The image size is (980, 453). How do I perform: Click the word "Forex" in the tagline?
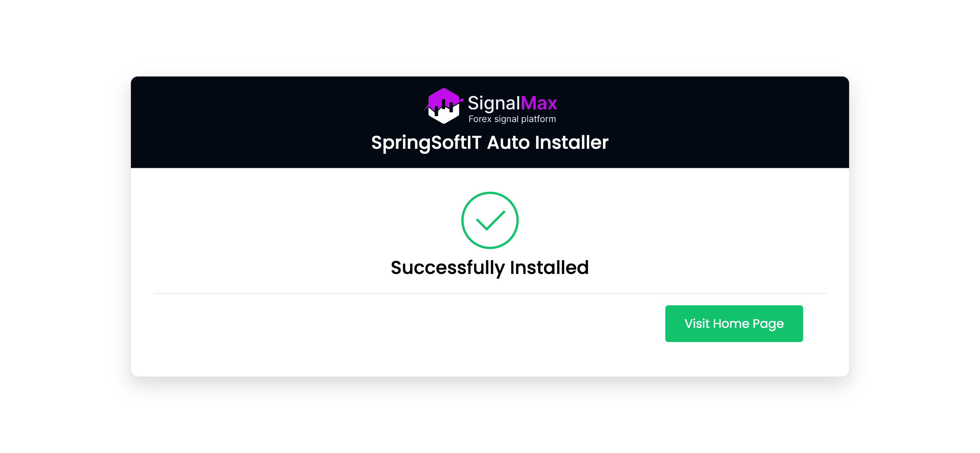tap(480, 119)
